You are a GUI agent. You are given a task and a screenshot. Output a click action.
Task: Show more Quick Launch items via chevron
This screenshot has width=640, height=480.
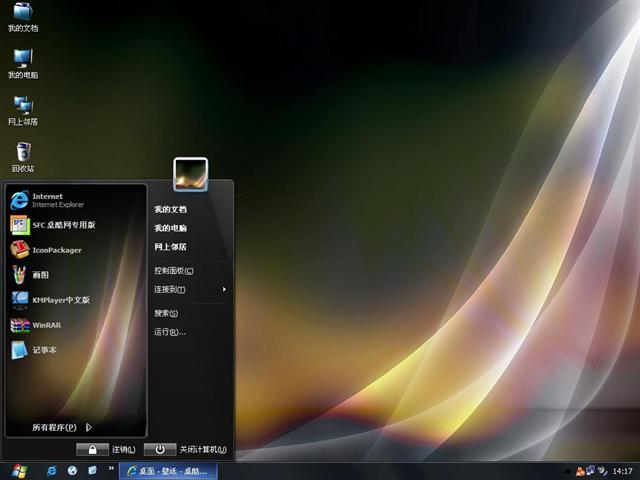click(x=110, y=468)
